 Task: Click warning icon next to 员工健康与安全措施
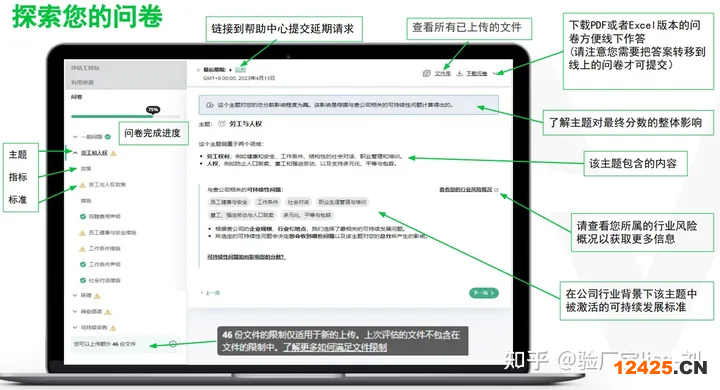coord(83,233)
